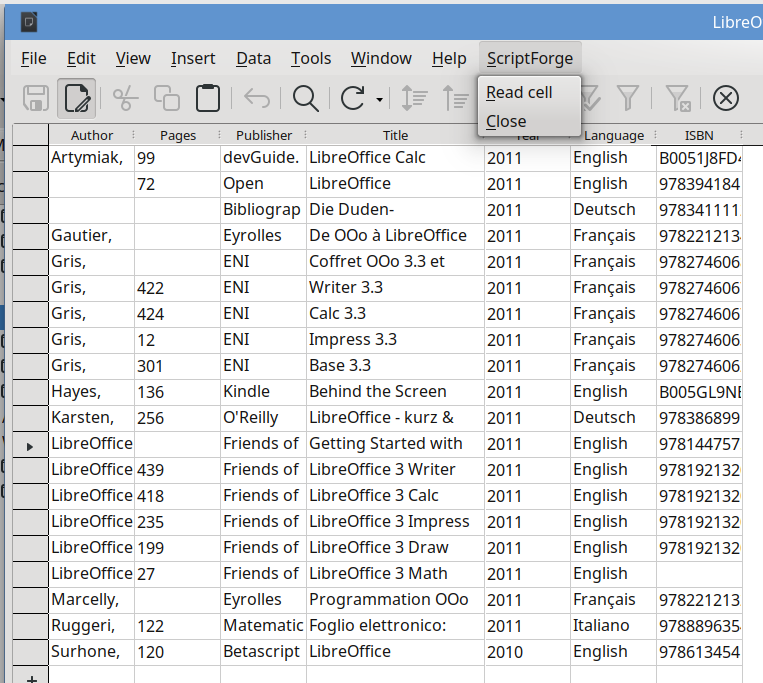Click the record marker arrow beside Getting Started with
Screen dimensions: 763x683
point(30,447)
